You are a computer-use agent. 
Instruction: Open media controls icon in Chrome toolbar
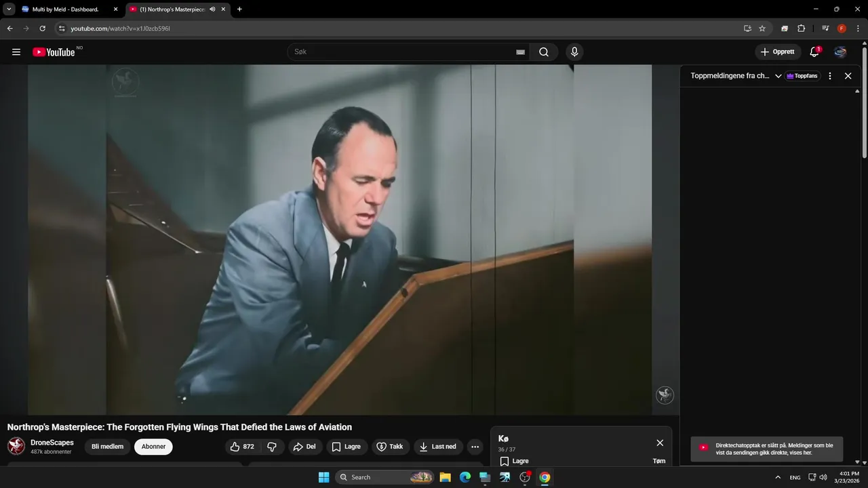pyautogui.click(x=825, y=28)
